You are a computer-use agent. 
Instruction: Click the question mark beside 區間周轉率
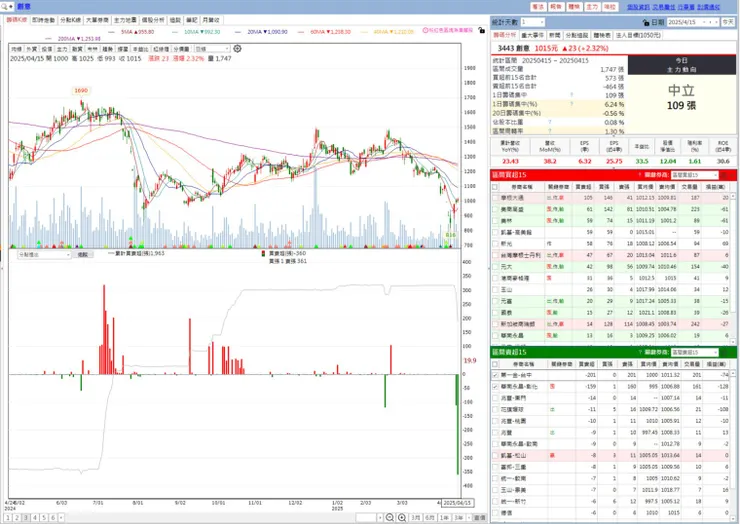pyautogui.click(x=550, y=131)
